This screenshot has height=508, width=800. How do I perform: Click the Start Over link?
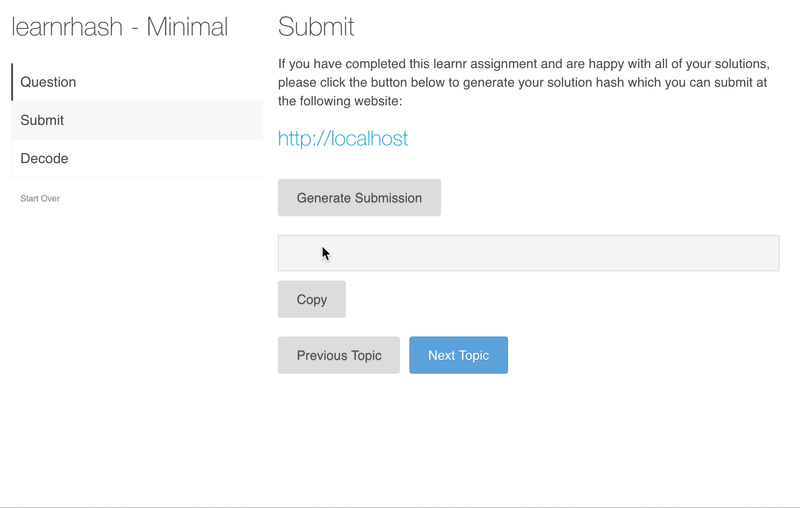point(40,198)
